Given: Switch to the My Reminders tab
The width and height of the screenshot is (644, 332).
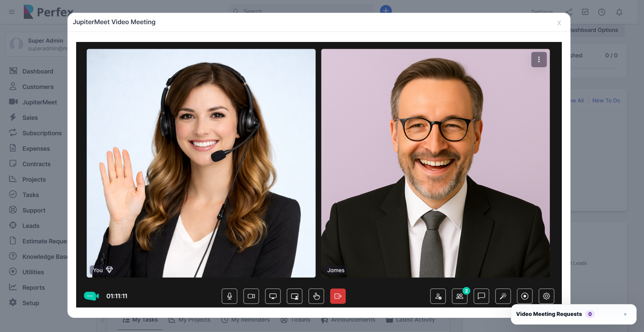Looking at the screenshot, I should tap(246, 320).
